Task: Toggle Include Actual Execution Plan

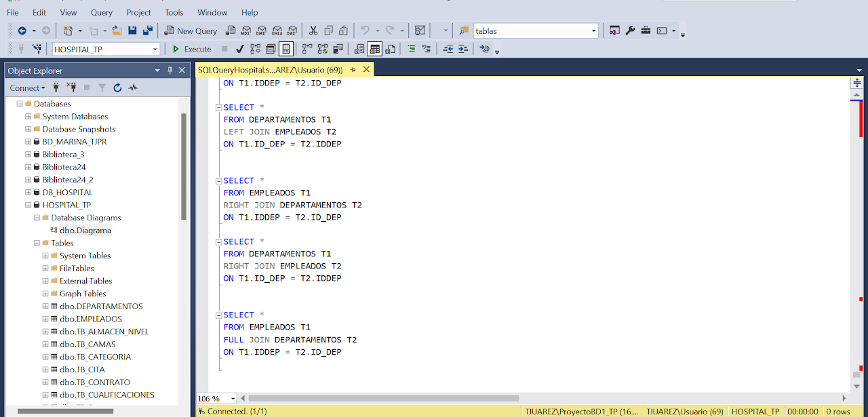Action: tap(307, 49)
